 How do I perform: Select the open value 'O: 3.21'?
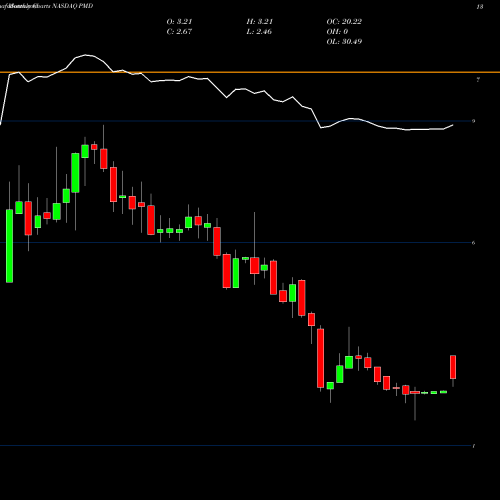(179, 21)
